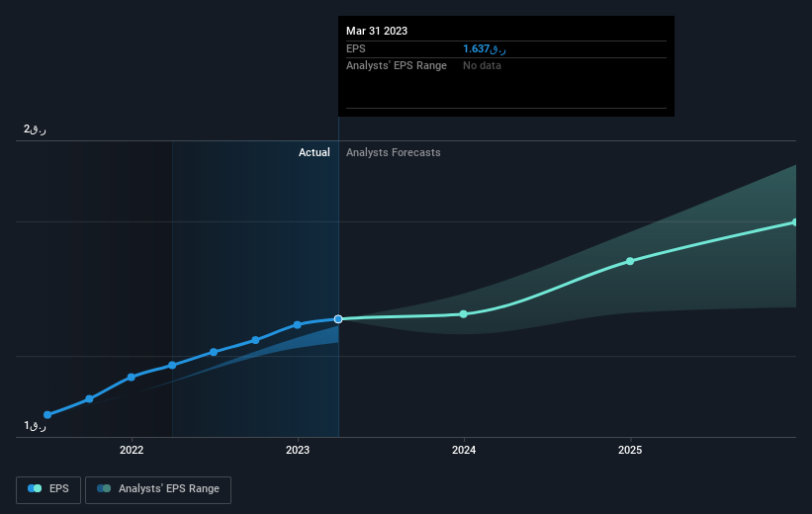Screen dimensions: 812x514
Task: Click the Actual section label
Action: pyautogui.click(x=314, y=152)
